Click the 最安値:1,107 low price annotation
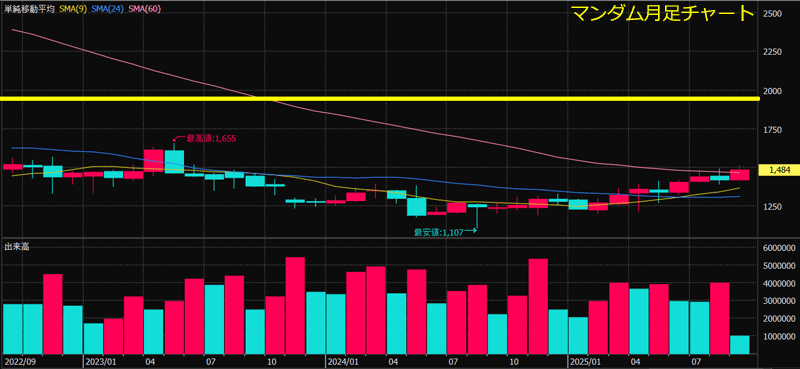 coord(438,231)
